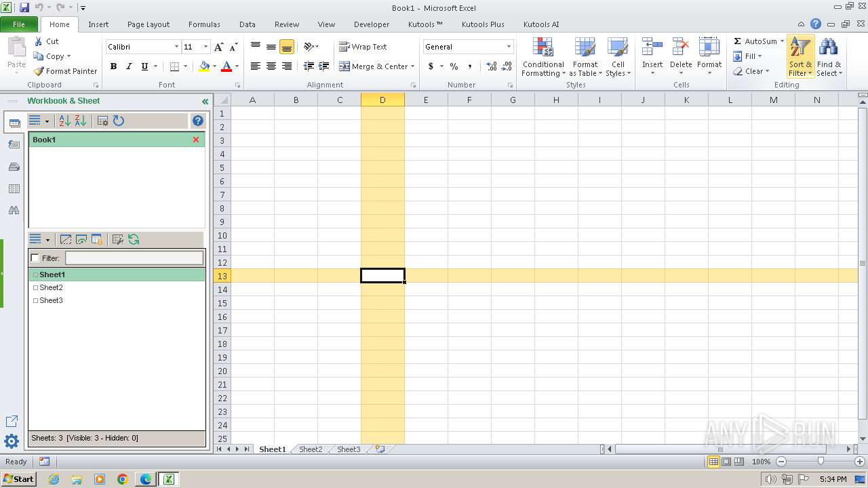The height and width of the screenshot is (488, 868).
Task: Toggle Wrap Text
Action: [363, 47]
